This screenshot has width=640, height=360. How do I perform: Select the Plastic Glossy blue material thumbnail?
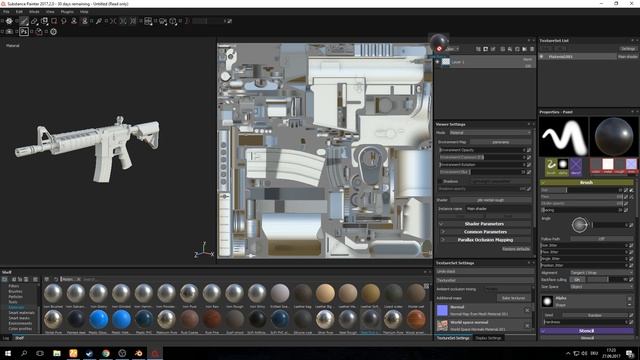tap(99, 319)
